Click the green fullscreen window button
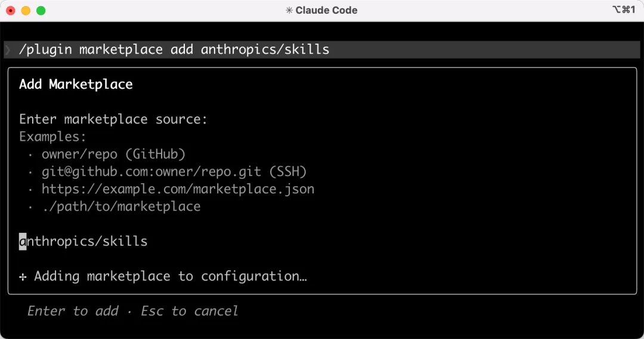644x339 pixels. (x=41, y=10)
